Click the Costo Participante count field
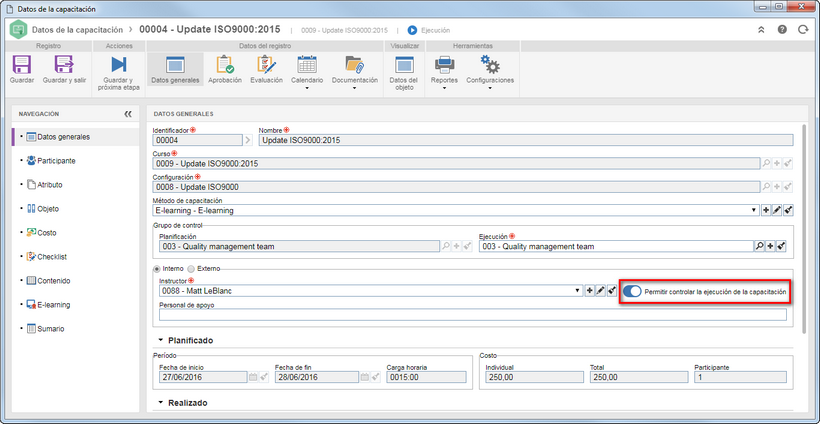Screen dimensions: 820x424 tap(741, 377)
